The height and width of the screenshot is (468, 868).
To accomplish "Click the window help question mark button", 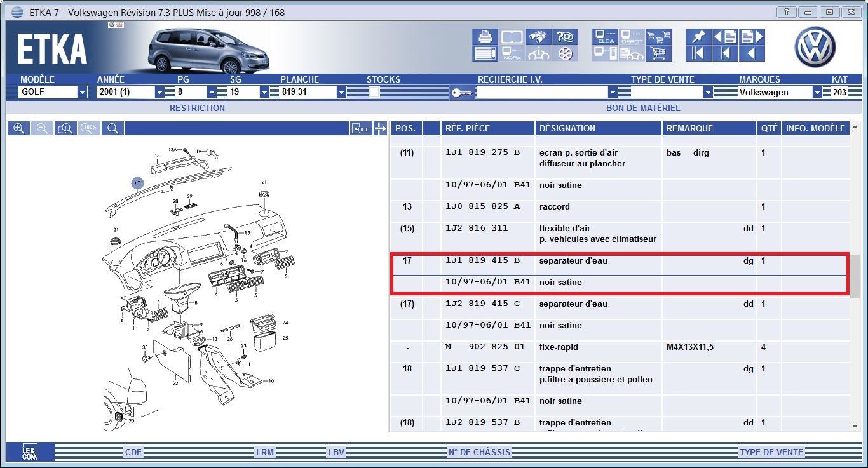I will [x=787, y=12].
